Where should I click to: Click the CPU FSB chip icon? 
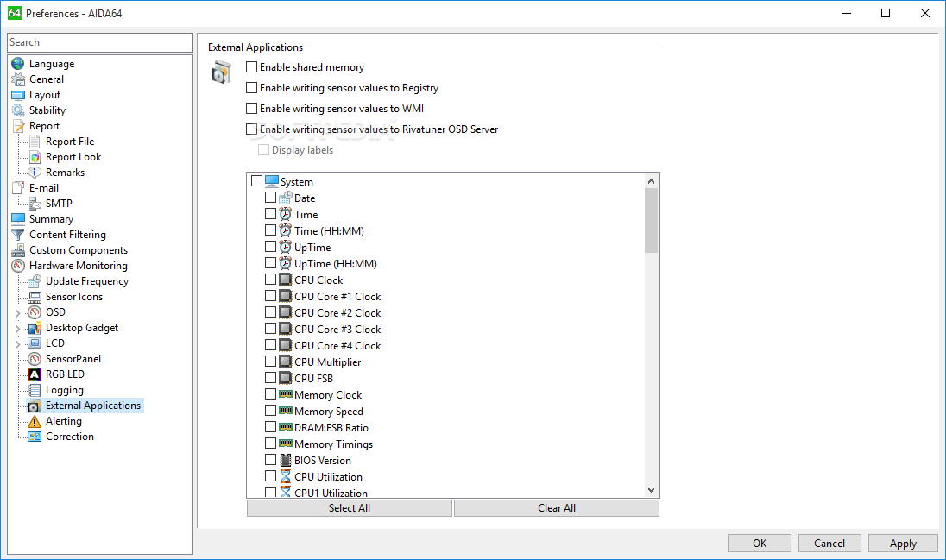click(286, 378)
